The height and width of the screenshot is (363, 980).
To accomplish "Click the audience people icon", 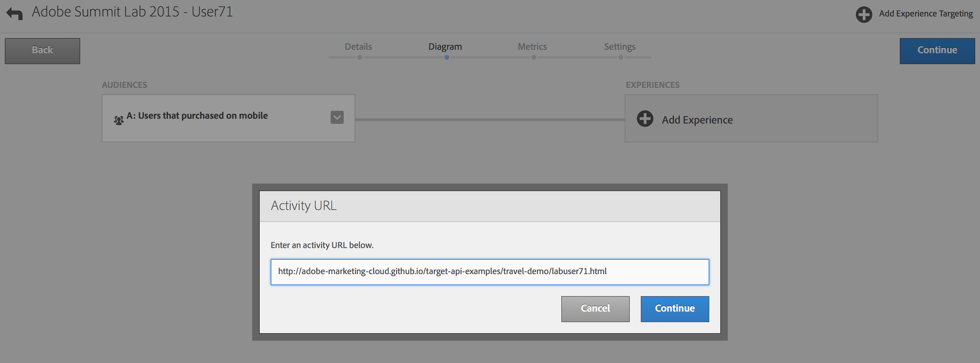I will point(119,120).
